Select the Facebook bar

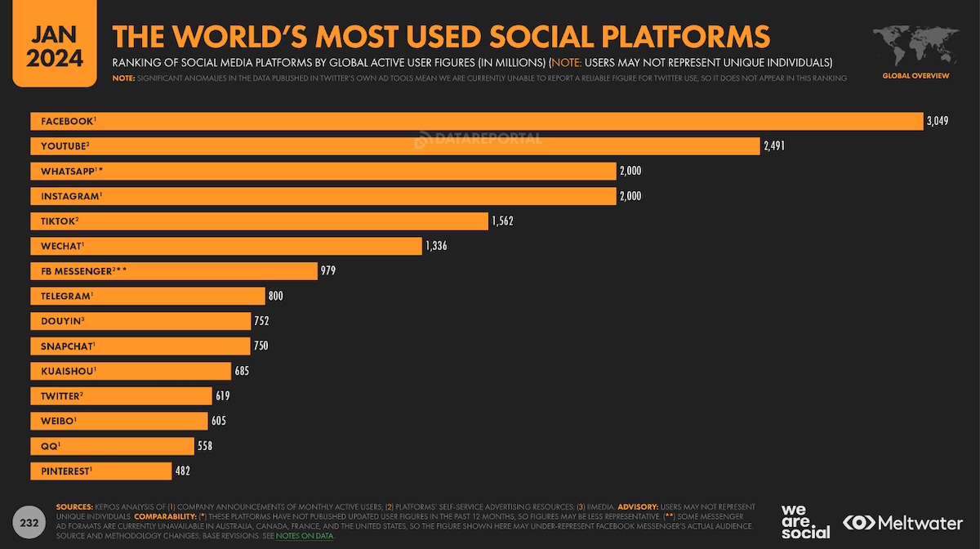coord(477,121)
